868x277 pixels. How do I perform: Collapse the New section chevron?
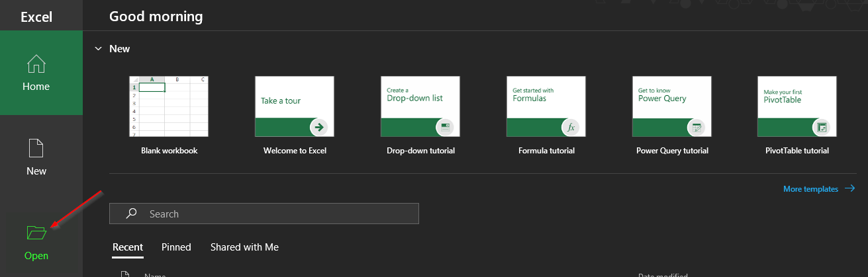pyautogui.click(x=99, y=49)
